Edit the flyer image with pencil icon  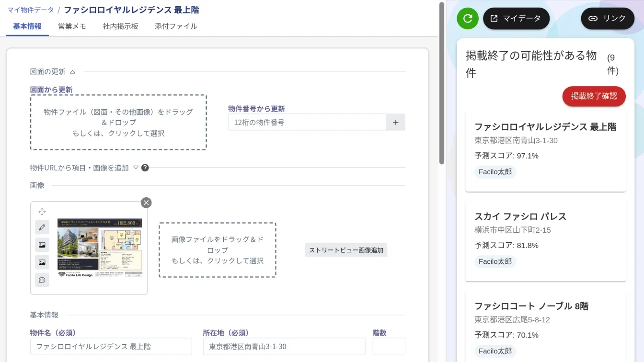(42, 227)
